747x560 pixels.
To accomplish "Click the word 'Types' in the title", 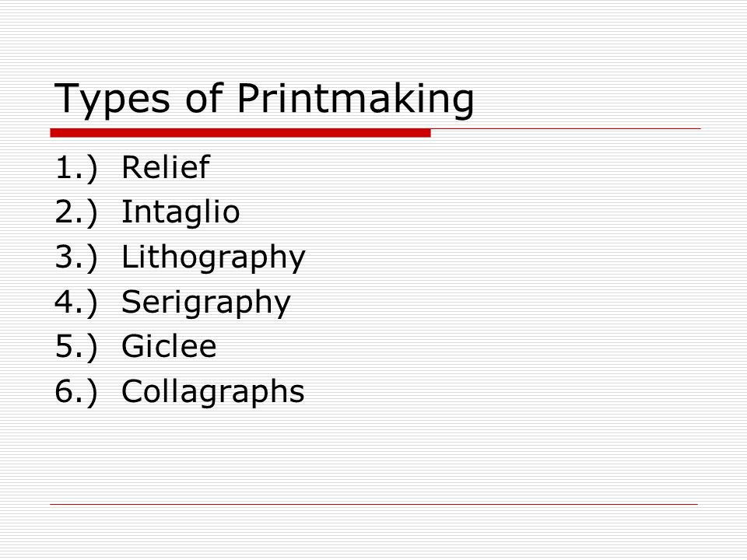I will pos(112,100).
